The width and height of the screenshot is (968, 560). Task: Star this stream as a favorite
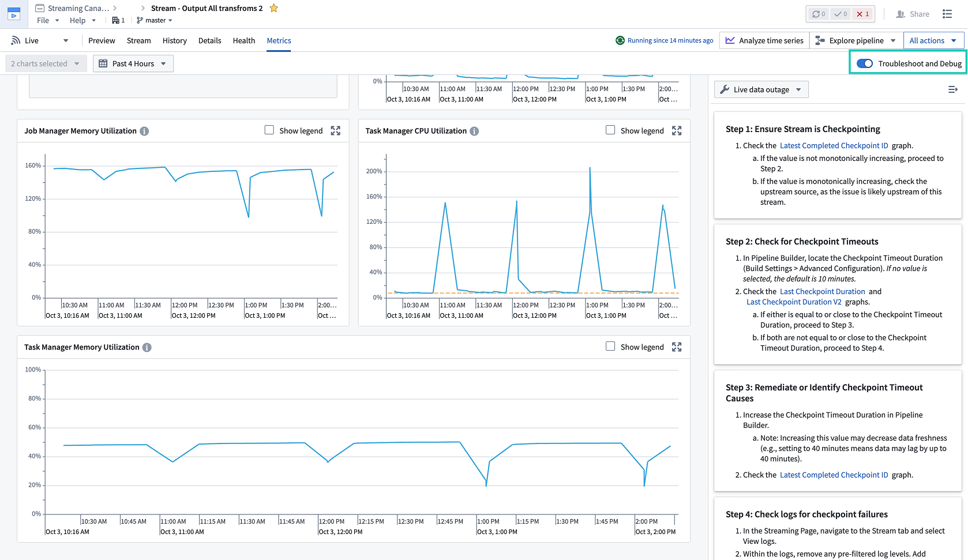(x=274, y=8)
